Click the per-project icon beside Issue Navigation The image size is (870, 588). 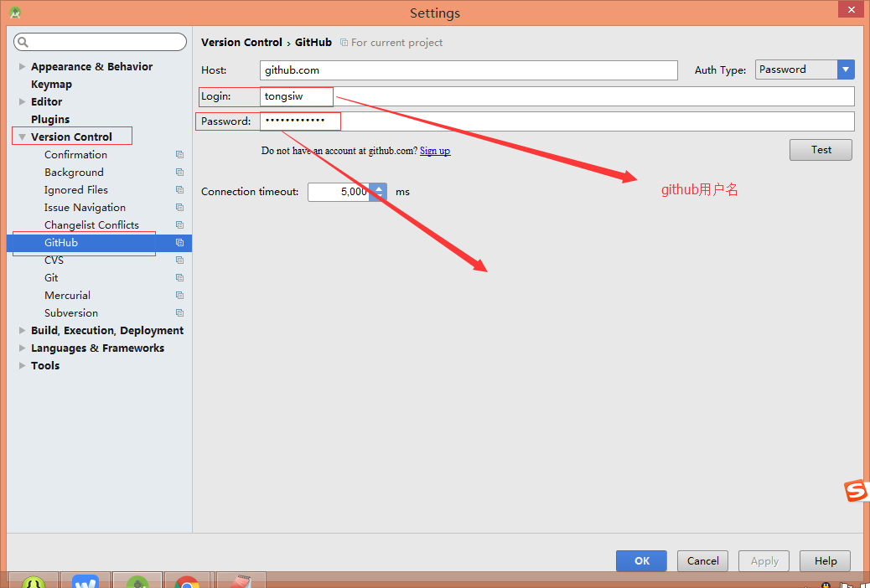(x=179, y=208)
